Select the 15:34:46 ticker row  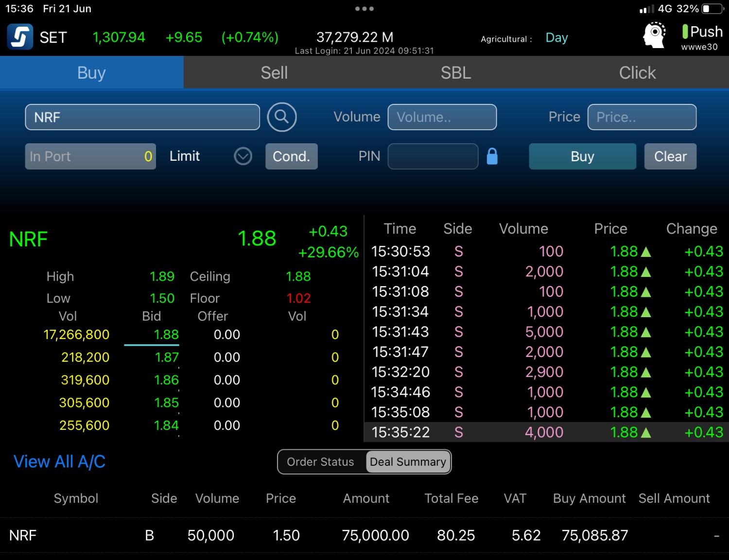tap(547, 392)
